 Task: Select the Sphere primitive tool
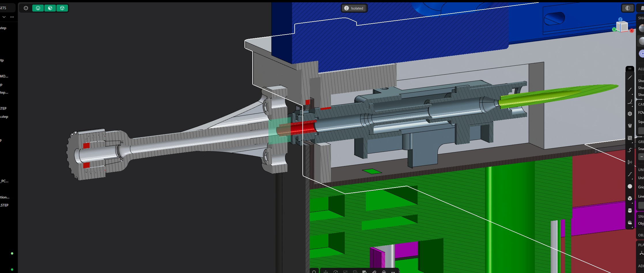(x=630, y=186)
